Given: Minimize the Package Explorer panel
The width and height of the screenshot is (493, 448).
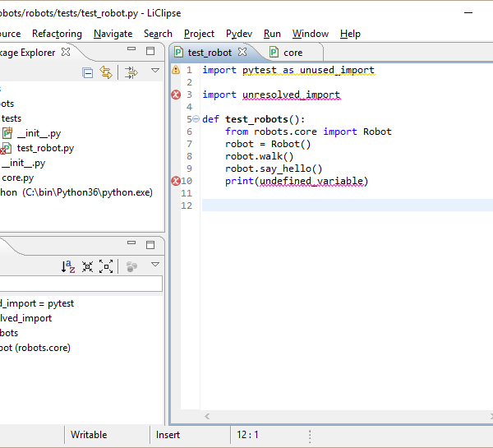Looking at the screenshot, I should 131,48.
